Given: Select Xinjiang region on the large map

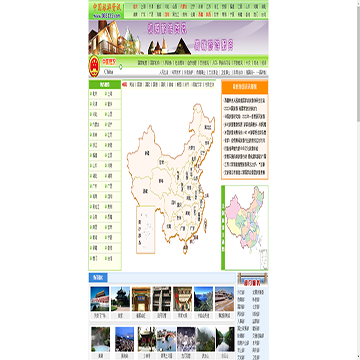Looking at the screenshot, I should pos(147,153).
